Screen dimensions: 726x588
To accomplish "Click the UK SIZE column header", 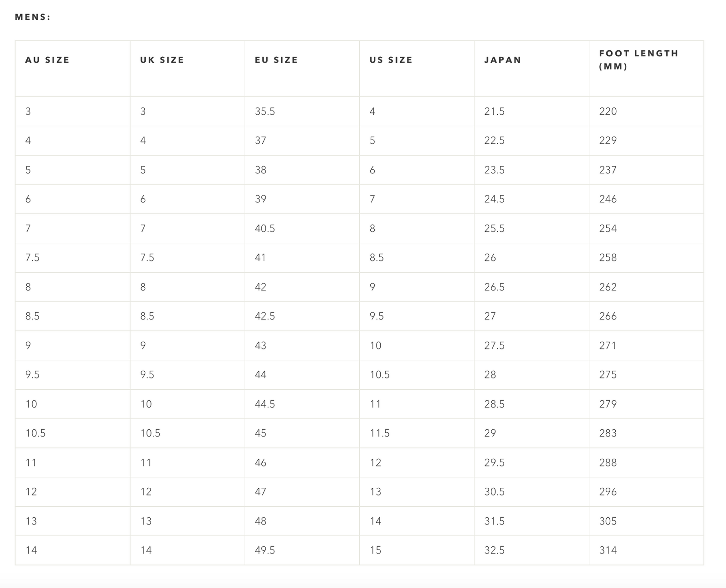I will [162, 60].
